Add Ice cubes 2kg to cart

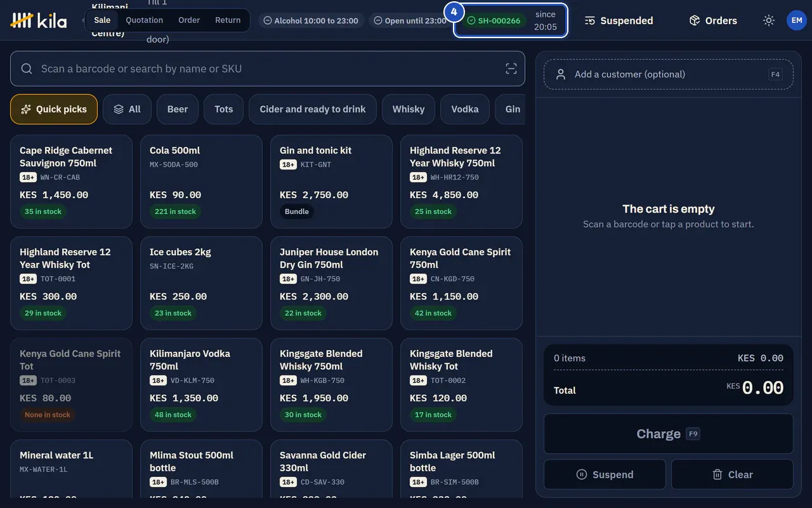pos(201,283)
